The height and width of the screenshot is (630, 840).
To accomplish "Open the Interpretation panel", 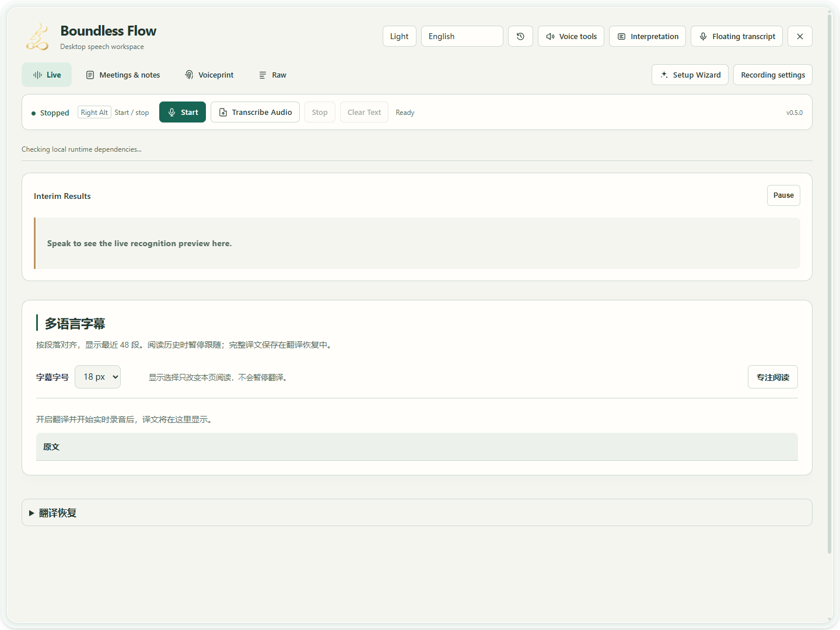I will click(647, 36).
